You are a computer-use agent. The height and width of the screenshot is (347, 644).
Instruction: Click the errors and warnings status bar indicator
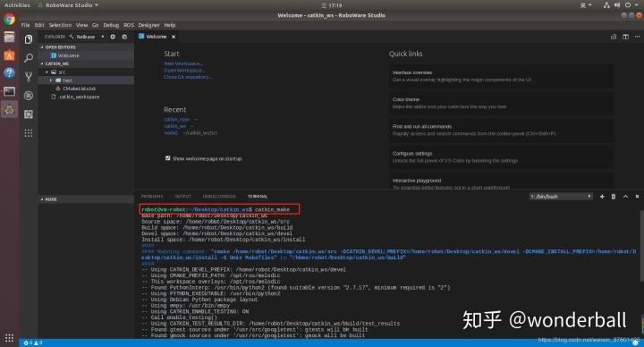click(33, 343)
